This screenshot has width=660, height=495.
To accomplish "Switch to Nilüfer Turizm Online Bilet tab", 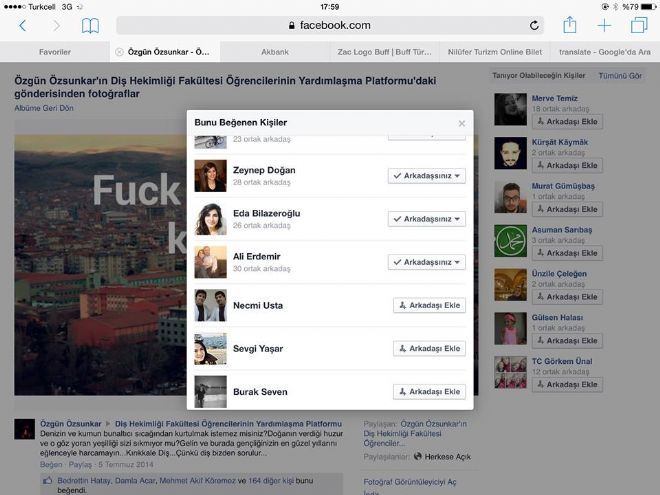I will tap(495, 52).
